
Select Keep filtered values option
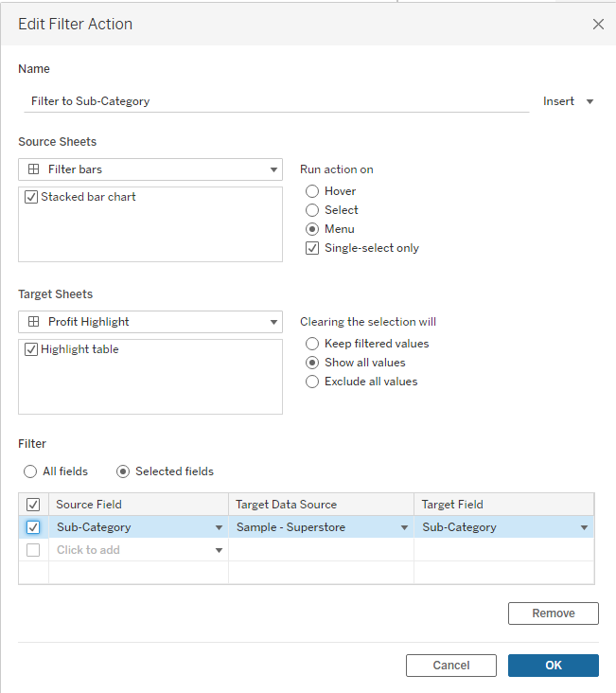click(312, 344)
